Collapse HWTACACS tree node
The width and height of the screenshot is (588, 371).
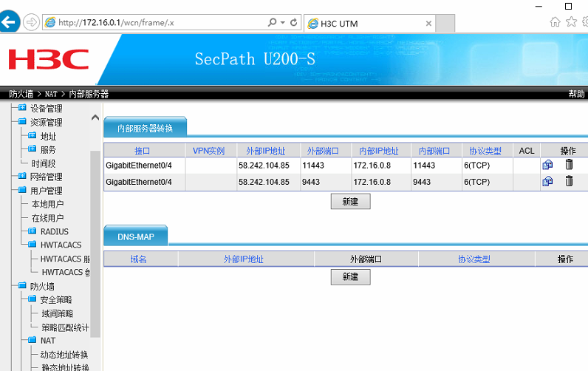33,244
